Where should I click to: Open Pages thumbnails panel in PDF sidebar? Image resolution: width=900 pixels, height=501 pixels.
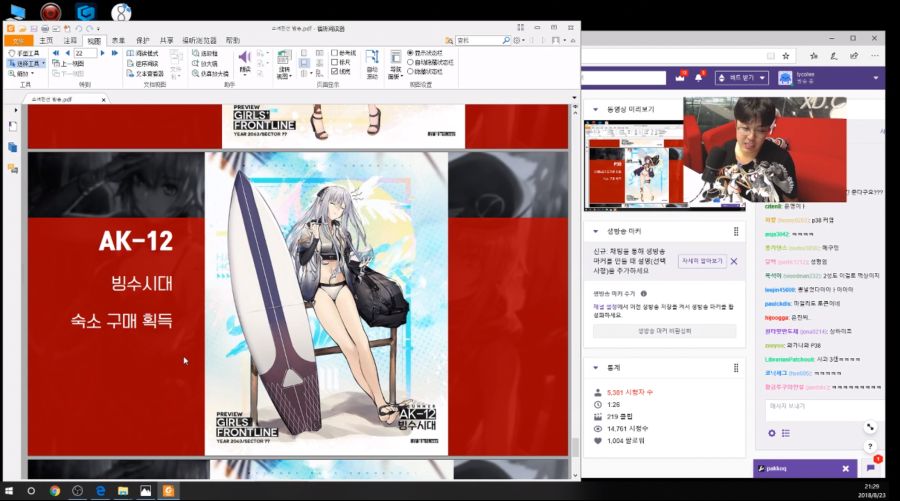pyautogui.click(x=13, y=147)
